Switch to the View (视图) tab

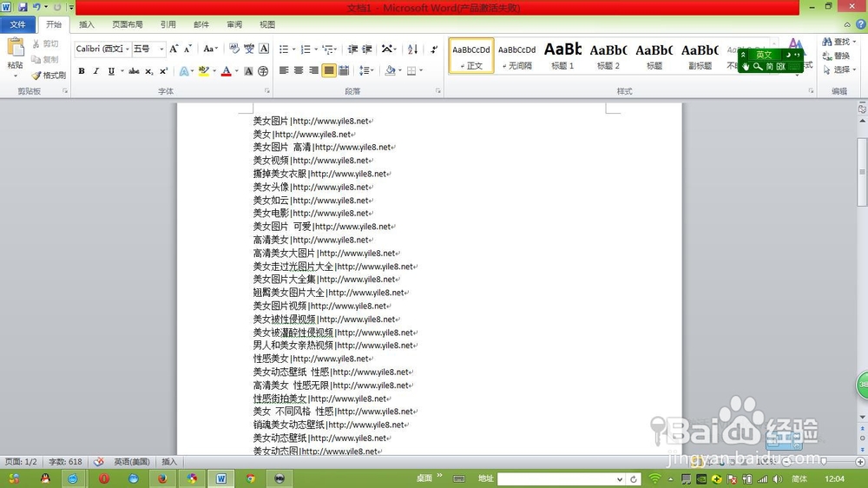point(267,24)
